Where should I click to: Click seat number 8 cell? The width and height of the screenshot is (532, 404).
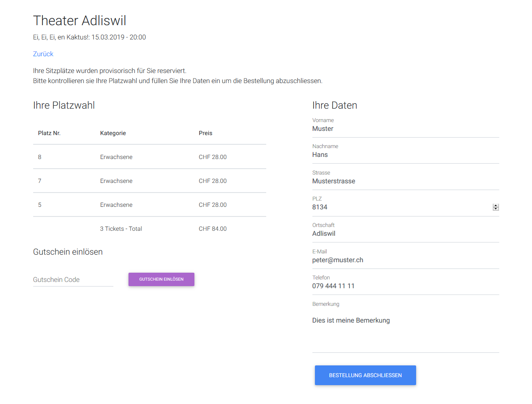tap(39, 157)
